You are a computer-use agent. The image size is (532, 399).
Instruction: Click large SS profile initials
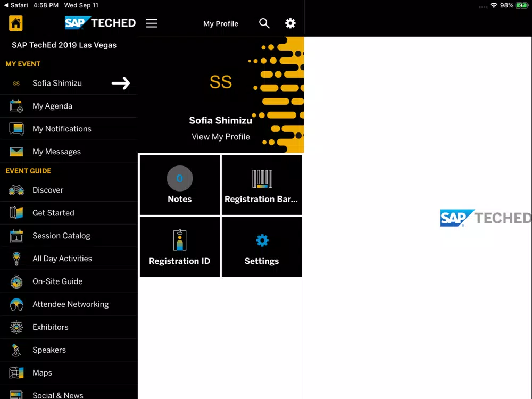click(221, 82)
